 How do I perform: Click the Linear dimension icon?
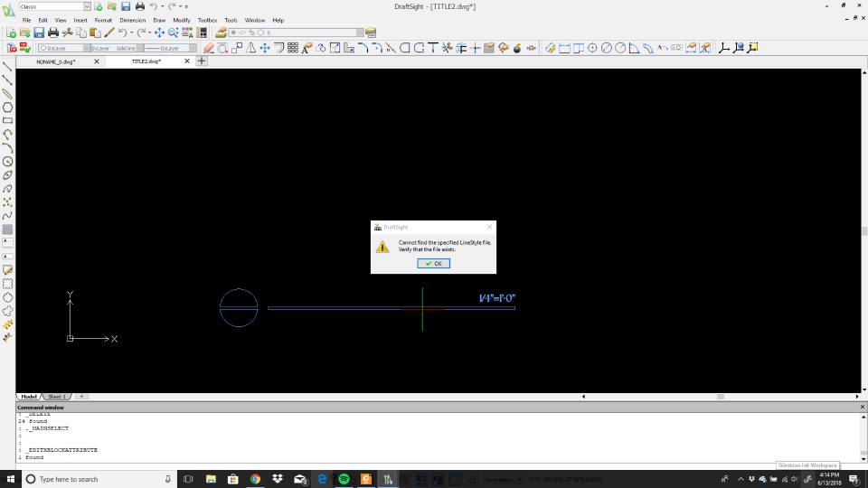pos(564,48)
